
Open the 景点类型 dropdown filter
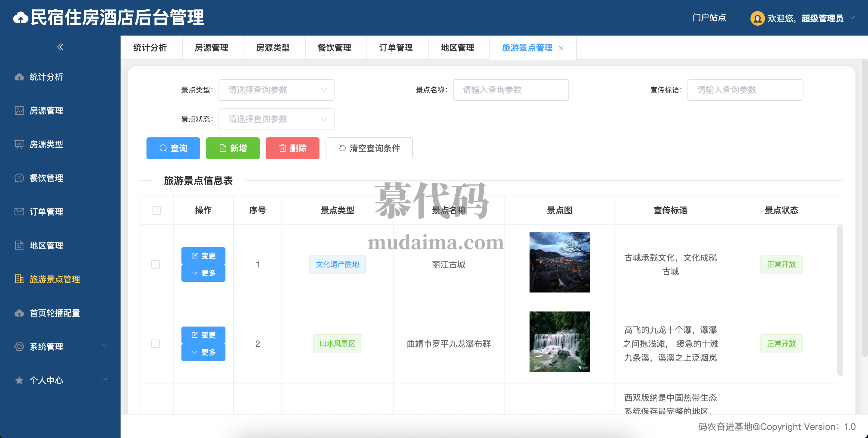[x=276, y=90]
